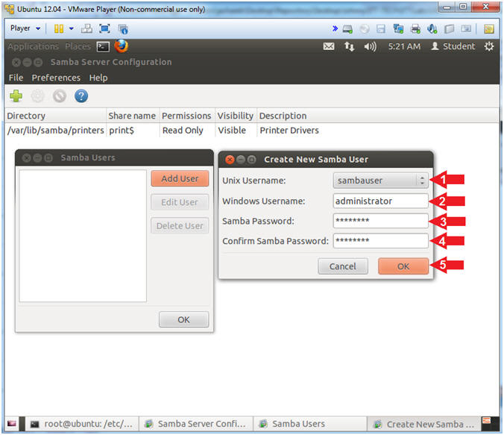The height and width of the screenshot is (435, 504).
Task: Close the Create New Samba User dialog
Action: pos(230,159)
